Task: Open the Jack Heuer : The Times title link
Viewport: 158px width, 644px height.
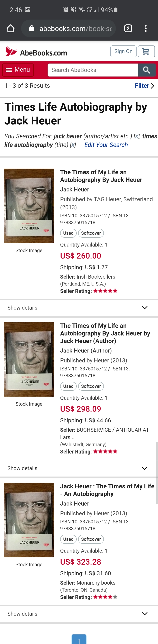Action: [107, 490]
